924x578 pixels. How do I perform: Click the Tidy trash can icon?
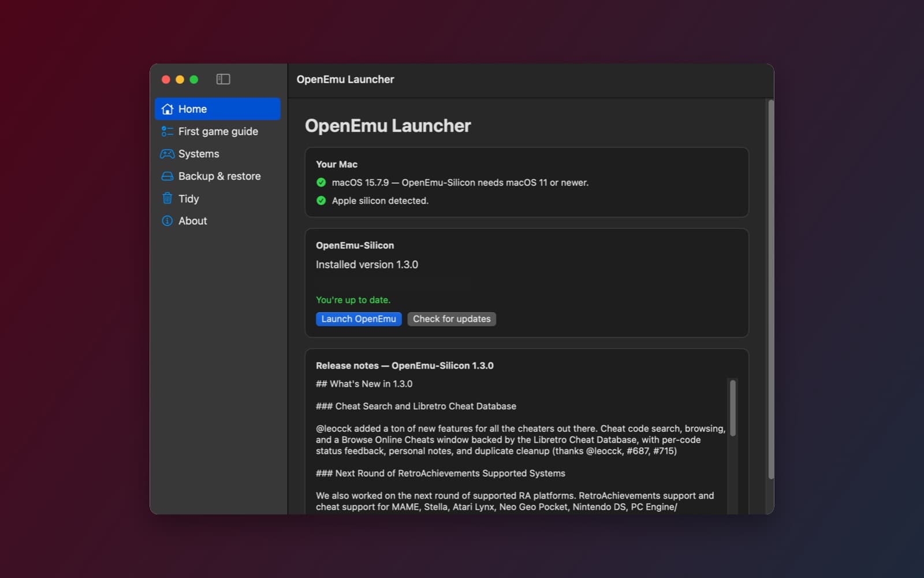167,198
